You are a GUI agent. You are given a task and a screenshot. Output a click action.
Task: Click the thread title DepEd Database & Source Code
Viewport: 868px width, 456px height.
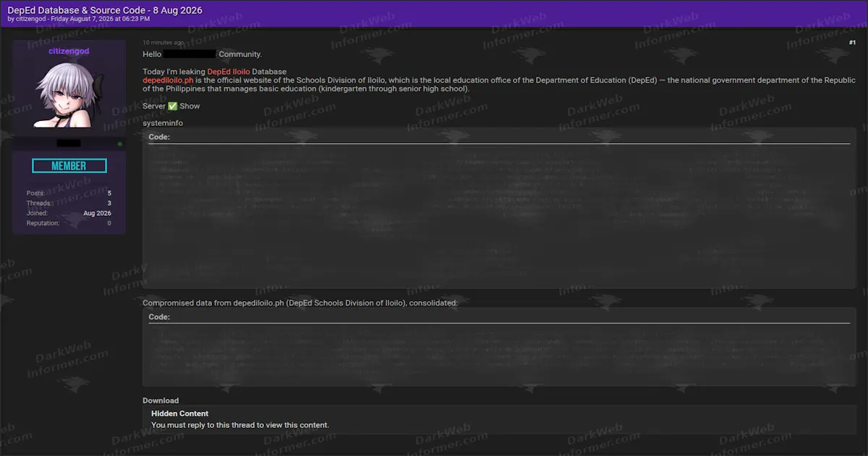click(x=105, y=10)
